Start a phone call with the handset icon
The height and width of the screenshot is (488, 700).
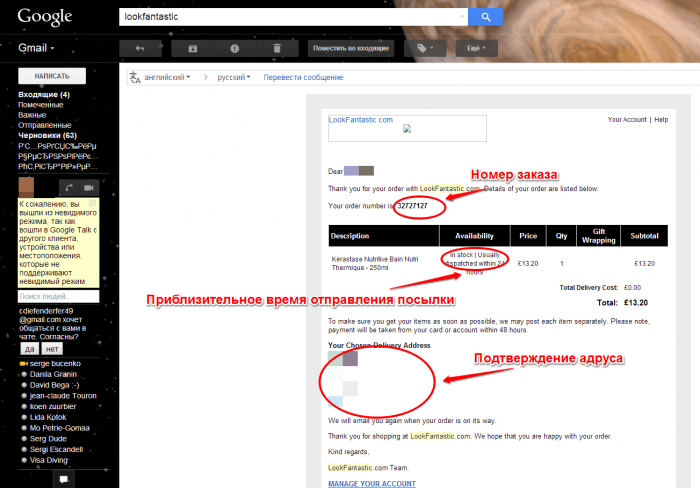(x=69, y=188)
